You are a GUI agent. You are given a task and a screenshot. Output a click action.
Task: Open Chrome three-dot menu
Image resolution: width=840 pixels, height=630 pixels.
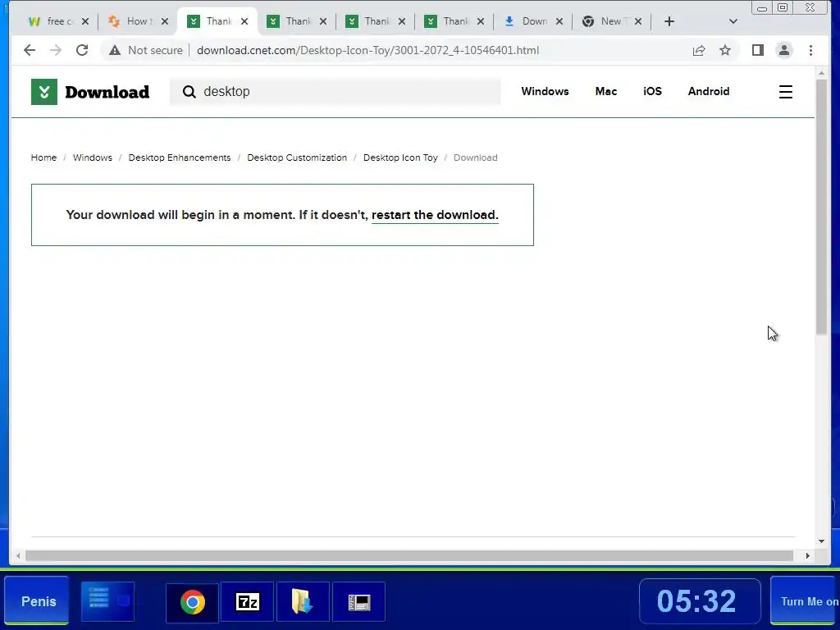[x=810, y=50]
